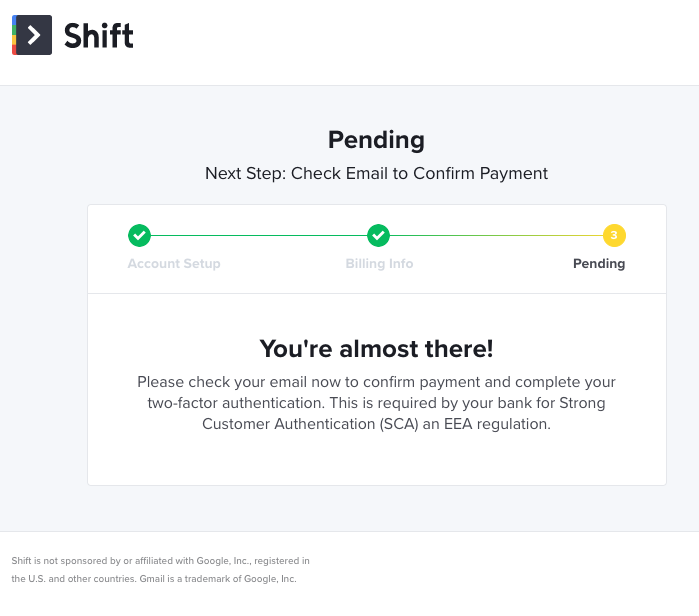Click the Pending page heading
Viewport: 699px width, 616px height.
(376, 140)
